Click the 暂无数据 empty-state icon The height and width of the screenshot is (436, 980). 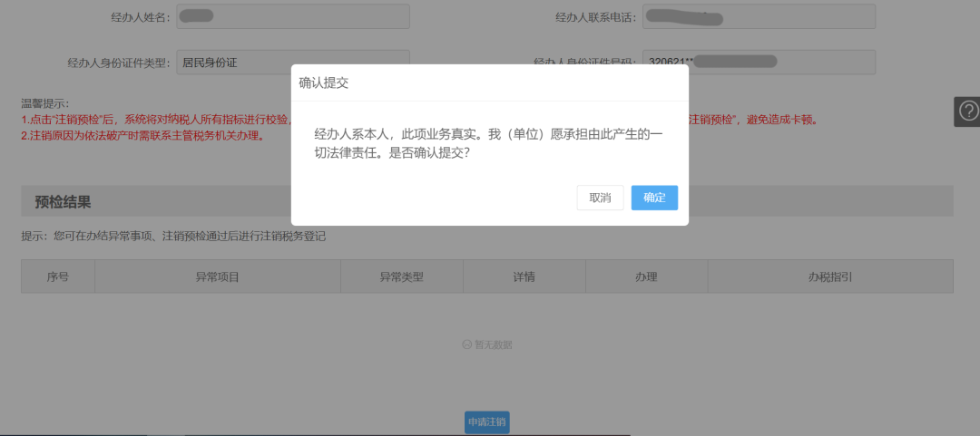[x=467, y=344]
